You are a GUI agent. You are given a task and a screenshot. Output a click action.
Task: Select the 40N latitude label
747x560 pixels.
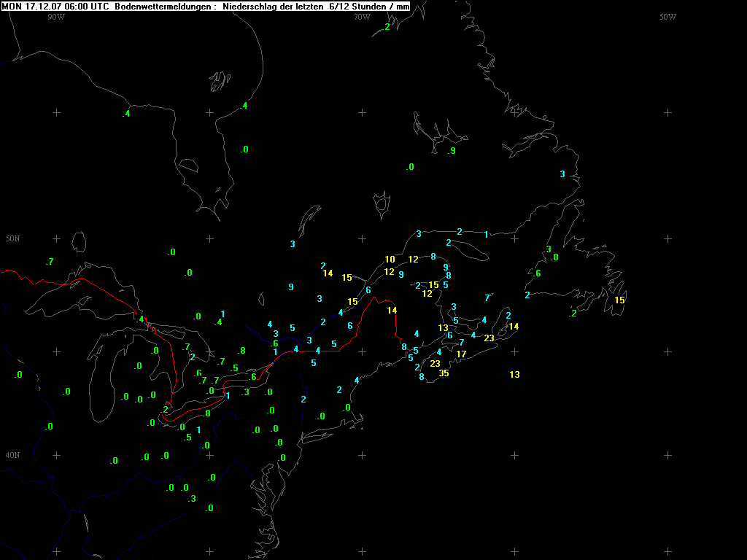point(13,455)
